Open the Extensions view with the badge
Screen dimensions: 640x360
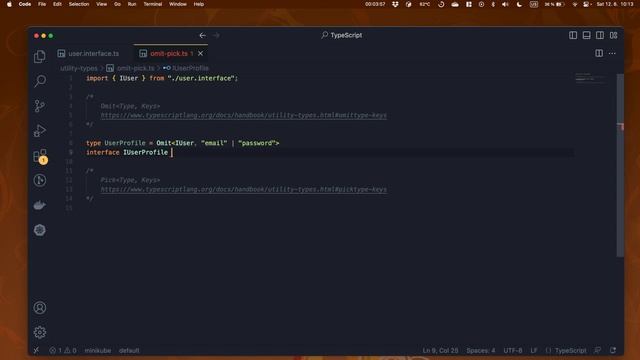pyautogui.click(x=40, y=156)
